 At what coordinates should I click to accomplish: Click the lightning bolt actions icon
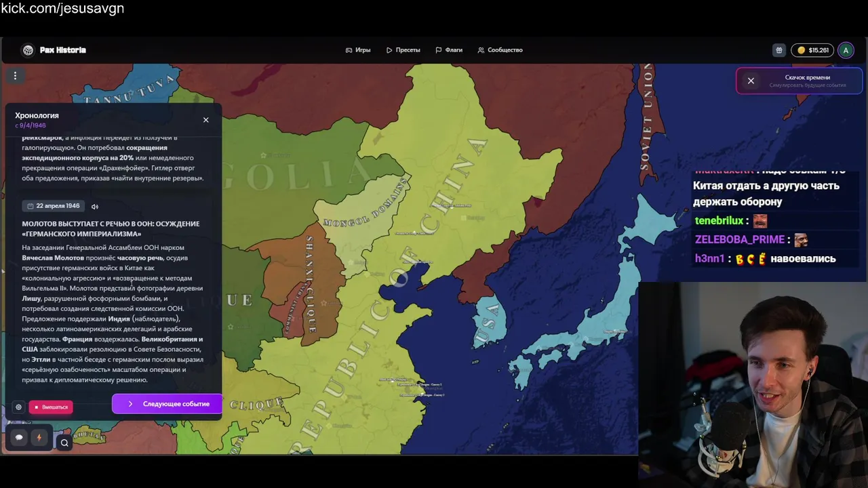(x=39, y=438)
